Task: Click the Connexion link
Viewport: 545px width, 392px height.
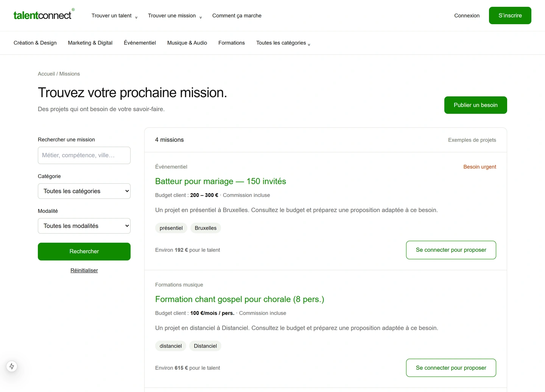Action: pyautogui.click(x=467, y=15)
